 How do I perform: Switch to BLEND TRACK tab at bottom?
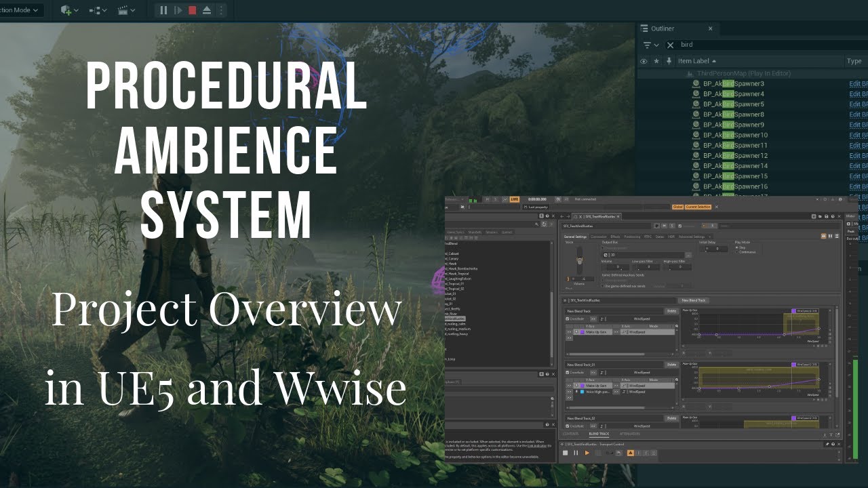[x=599, y=434]
